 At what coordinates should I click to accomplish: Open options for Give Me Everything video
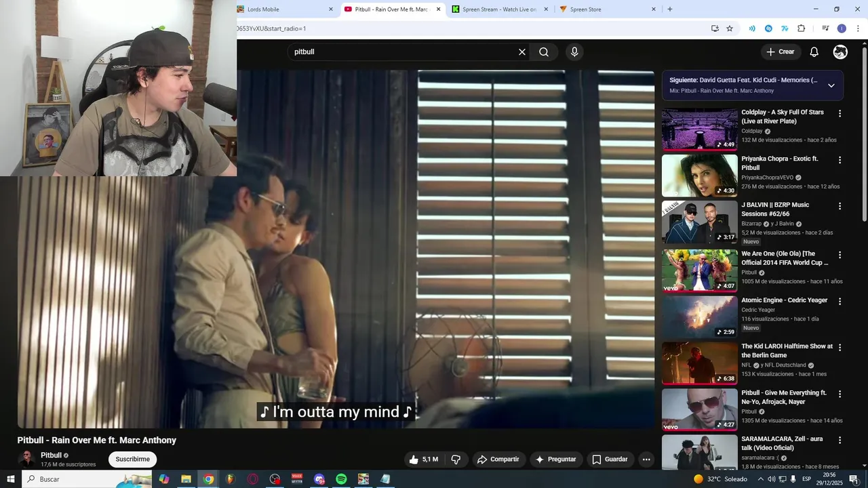pos(840,394)
